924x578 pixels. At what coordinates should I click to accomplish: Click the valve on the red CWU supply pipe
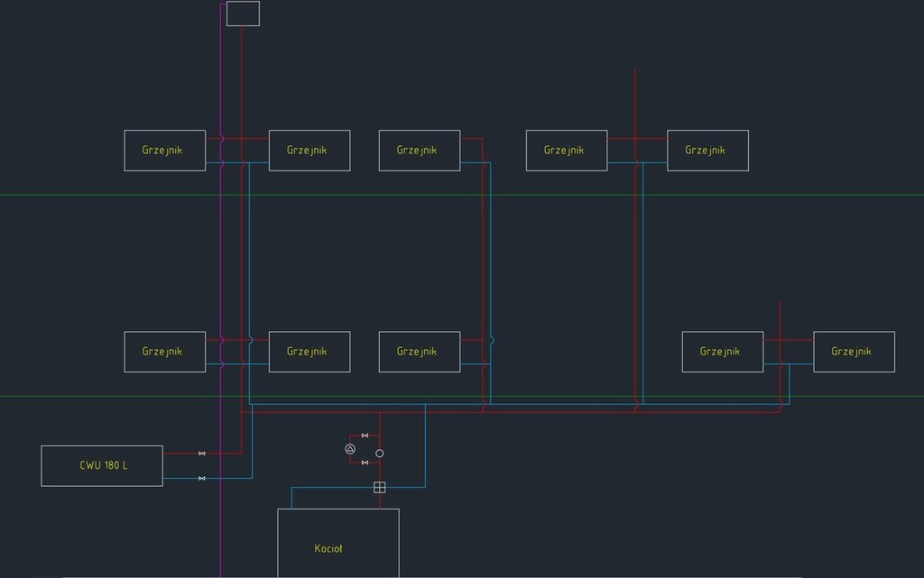(201, 454)
